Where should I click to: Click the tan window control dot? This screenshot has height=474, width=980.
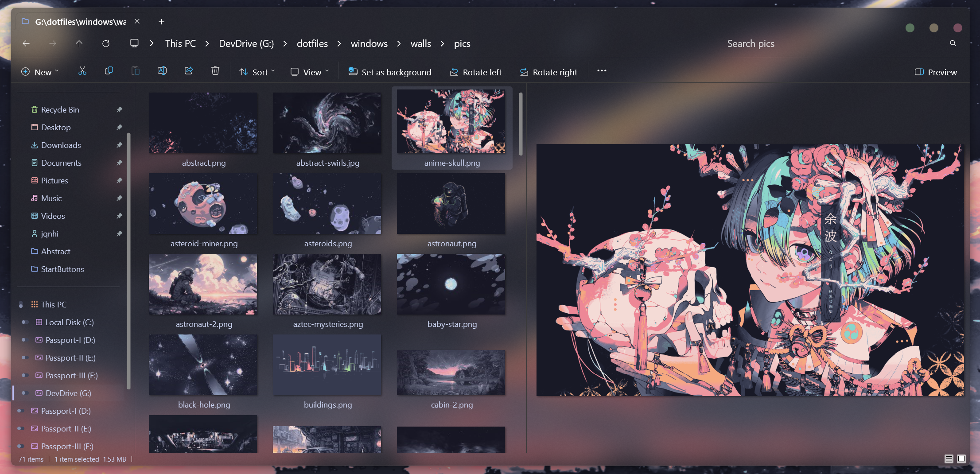point(934,28)
